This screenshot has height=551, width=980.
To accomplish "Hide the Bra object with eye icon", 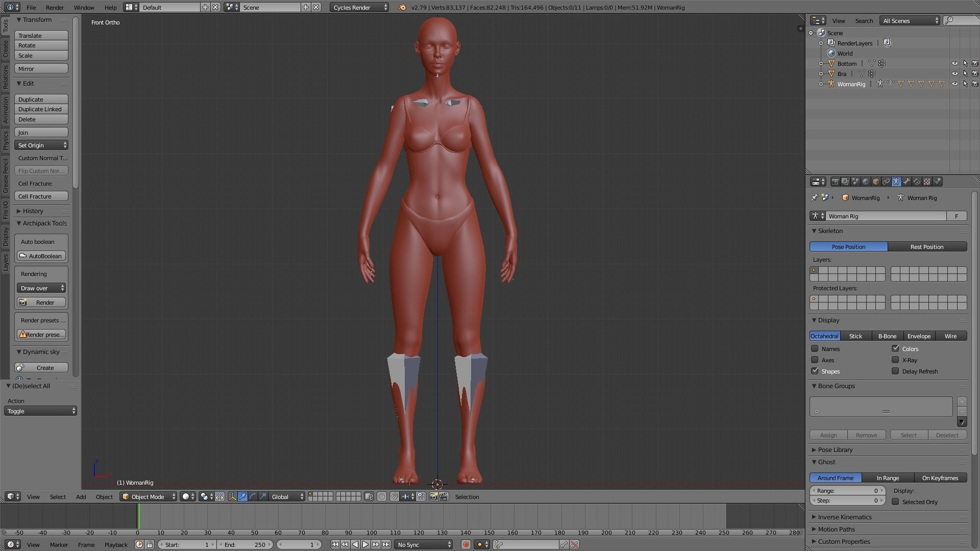I will tap(954, 74).
